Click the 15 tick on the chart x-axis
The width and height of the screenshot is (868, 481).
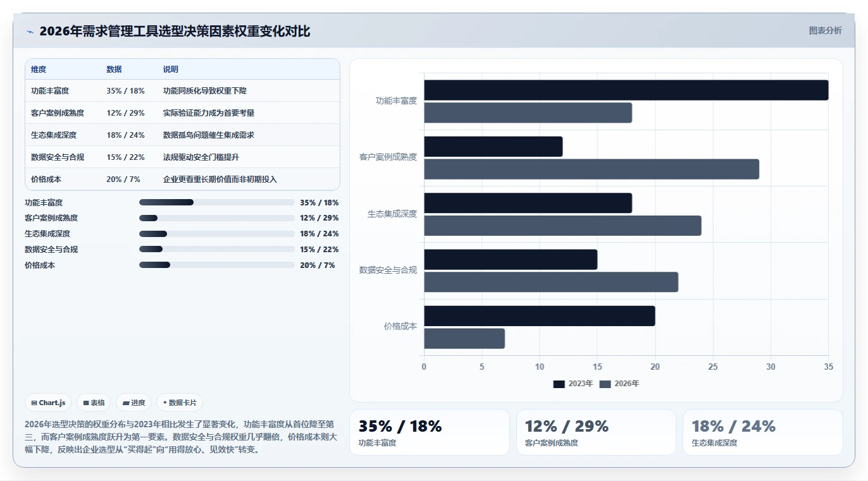tap(597, 367)
